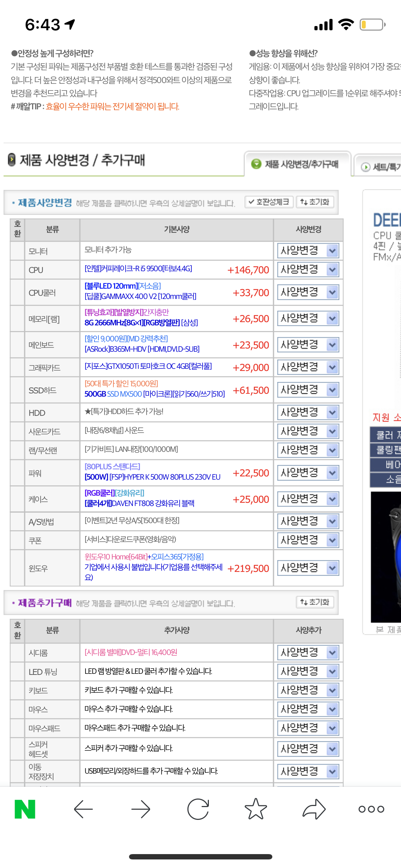Image resolution: width=401 pixels, height=868 pixels.
Task: Open 사양변경 dropdown for 이동 저장장치 row
Action: tap(308, 771)
